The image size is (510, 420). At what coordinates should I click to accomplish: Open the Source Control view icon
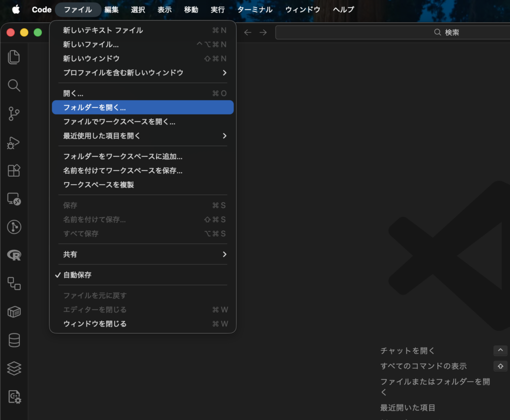(14, 114)
